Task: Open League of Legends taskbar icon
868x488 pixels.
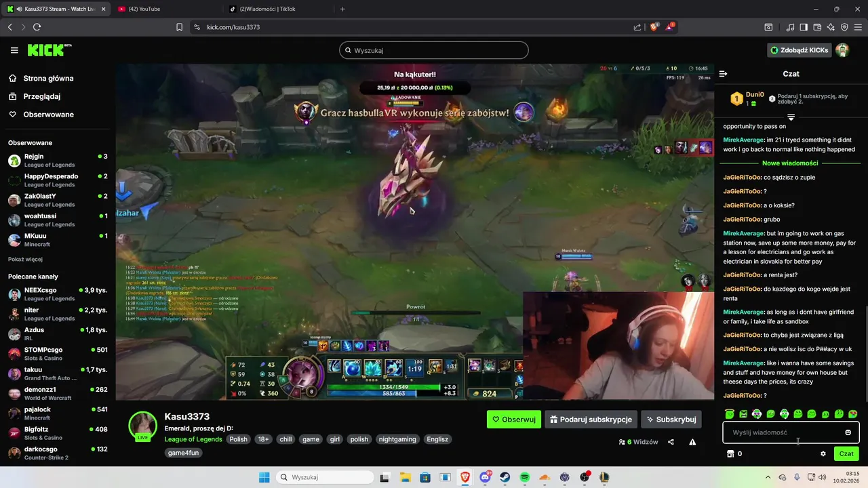Action: 604,477
